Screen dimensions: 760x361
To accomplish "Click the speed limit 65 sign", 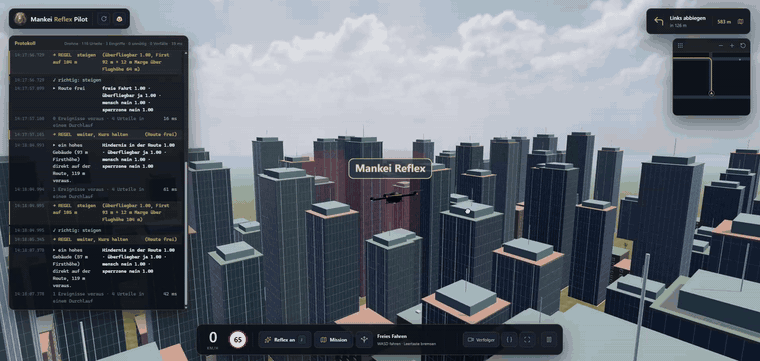I will coord(238,340).
